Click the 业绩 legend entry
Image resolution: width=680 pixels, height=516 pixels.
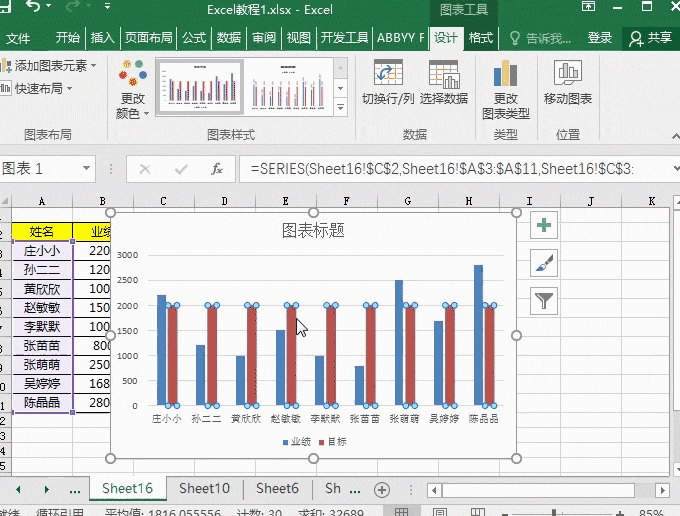pyautogui.click(x=297, y=442)
